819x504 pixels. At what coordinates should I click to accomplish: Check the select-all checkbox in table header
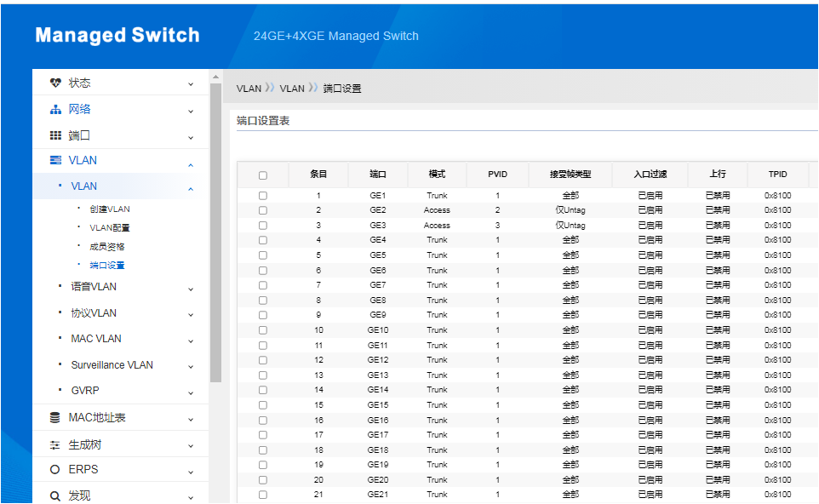[262, 175]
